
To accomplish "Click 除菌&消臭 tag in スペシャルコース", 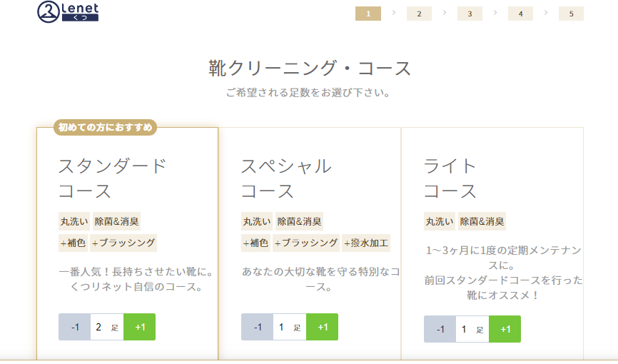I will [x=300, y=221].
